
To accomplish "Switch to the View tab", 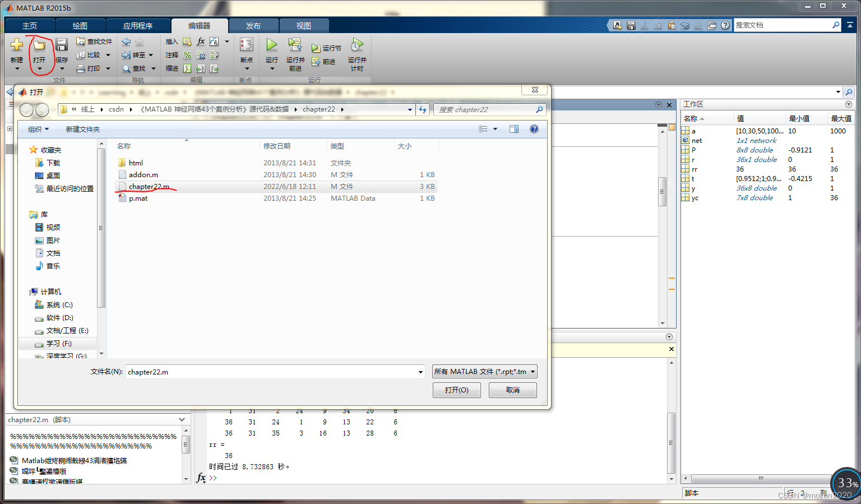I will 304,26.
